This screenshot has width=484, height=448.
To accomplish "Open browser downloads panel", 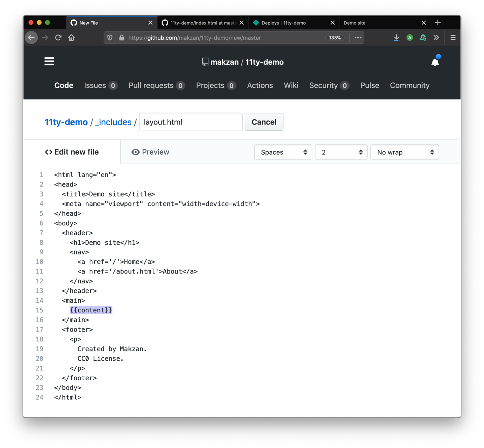I will pos(396,37).
